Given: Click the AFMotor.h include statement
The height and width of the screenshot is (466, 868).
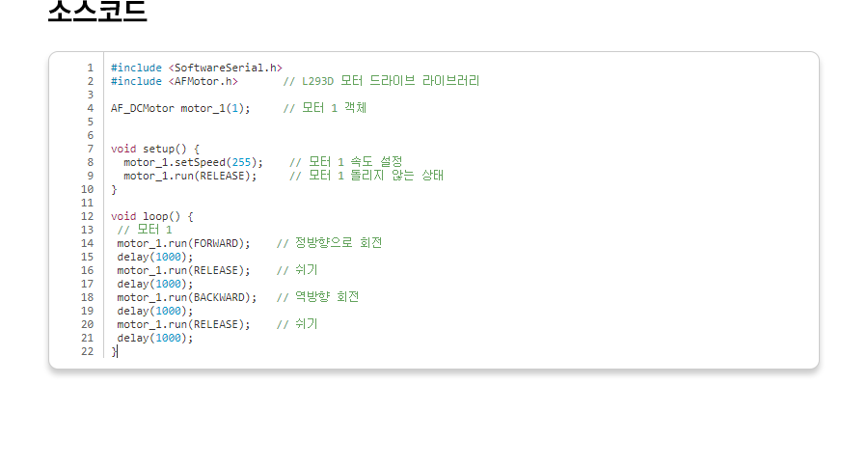Looking at the screenshot, I should pyautogui.click(x=174, y=81).
